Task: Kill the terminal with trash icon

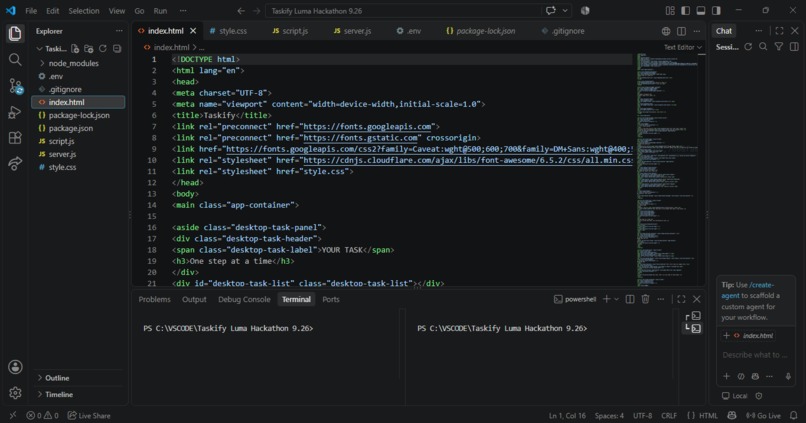Action: pyautogui.click(x=645, y=299)
